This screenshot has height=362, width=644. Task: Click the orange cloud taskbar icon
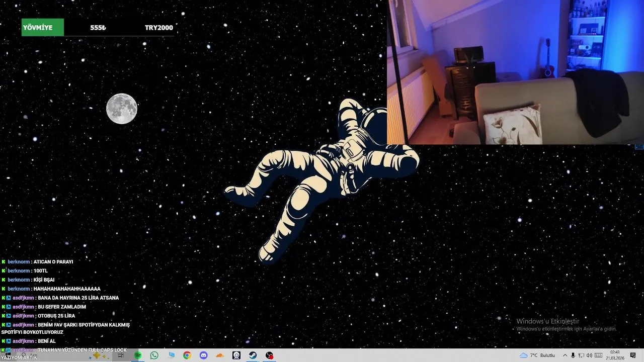tap(220, 355)
